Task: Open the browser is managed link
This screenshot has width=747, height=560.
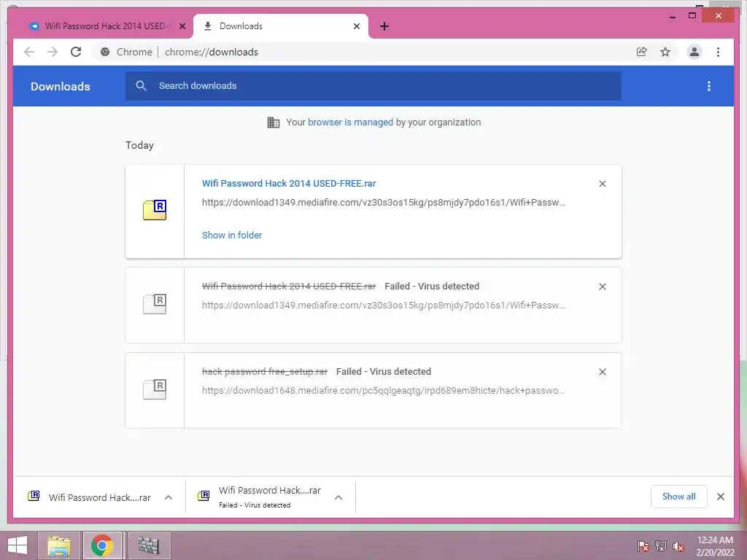Action: pyautogui.click(x=350, y=122)
